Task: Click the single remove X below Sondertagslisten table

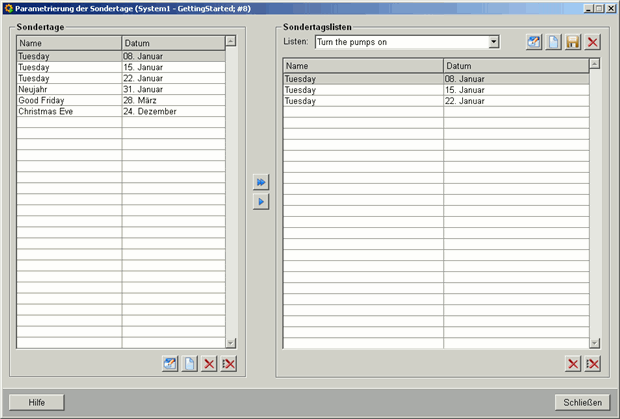Action: 573,364
